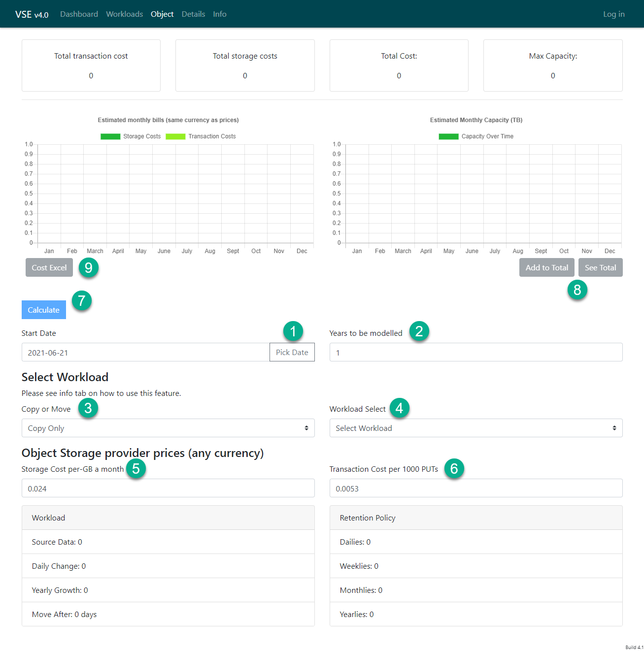
Task: Click the Calculate button
Action: tap(43, 310)
